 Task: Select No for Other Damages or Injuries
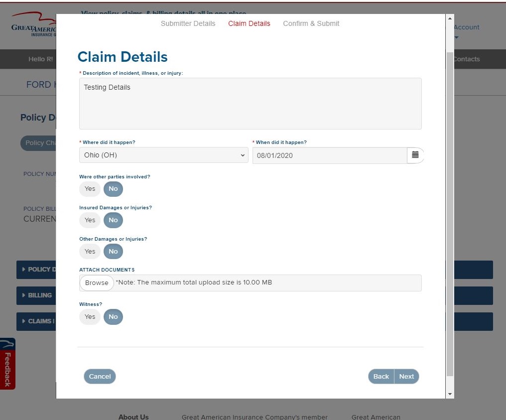[x=113, y=252]
